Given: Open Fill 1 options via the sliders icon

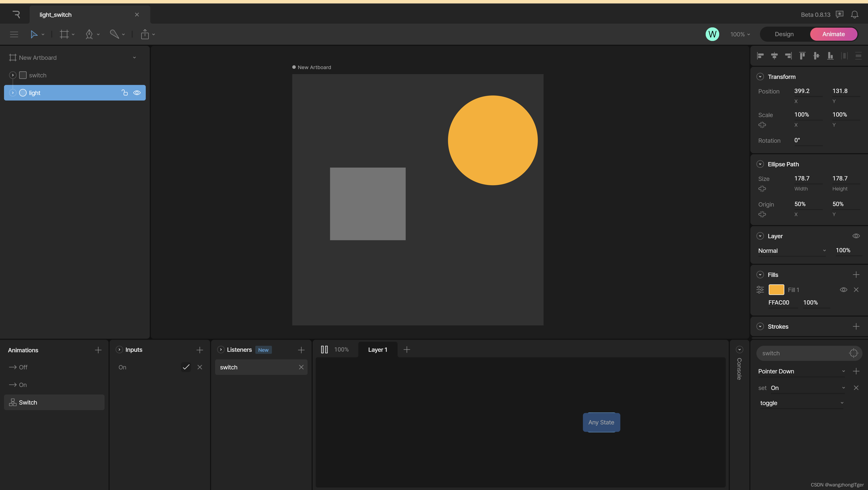Looking at the screenshot, I should pyautogui.click(x=760, y=289).
